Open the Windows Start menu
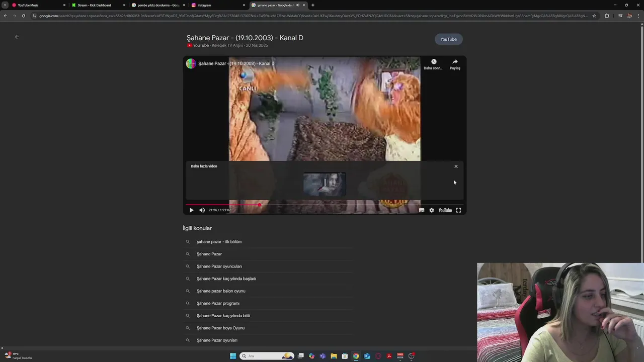 pyautogui.click(x=233, y=356)
